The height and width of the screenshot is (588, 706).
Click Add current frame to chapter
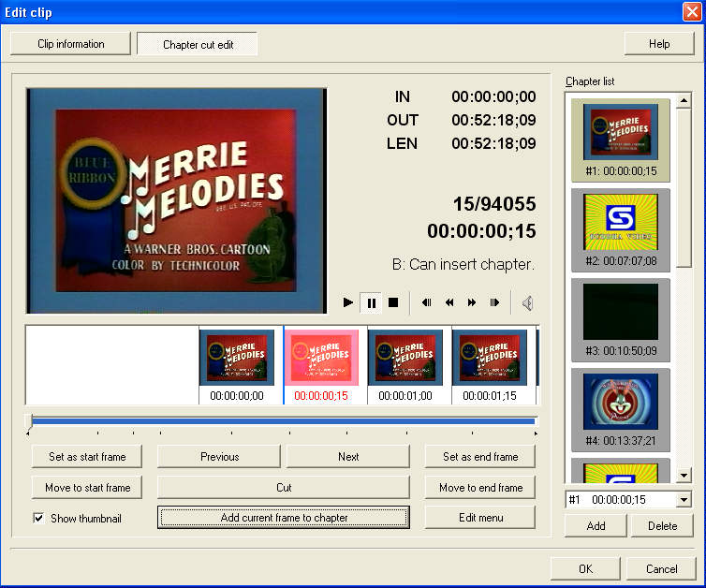[284, 518]
